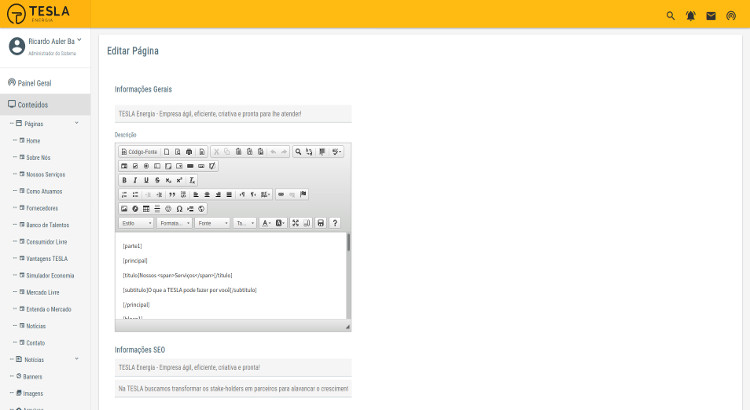Insert an image button form element

click(x=201, y=166)
